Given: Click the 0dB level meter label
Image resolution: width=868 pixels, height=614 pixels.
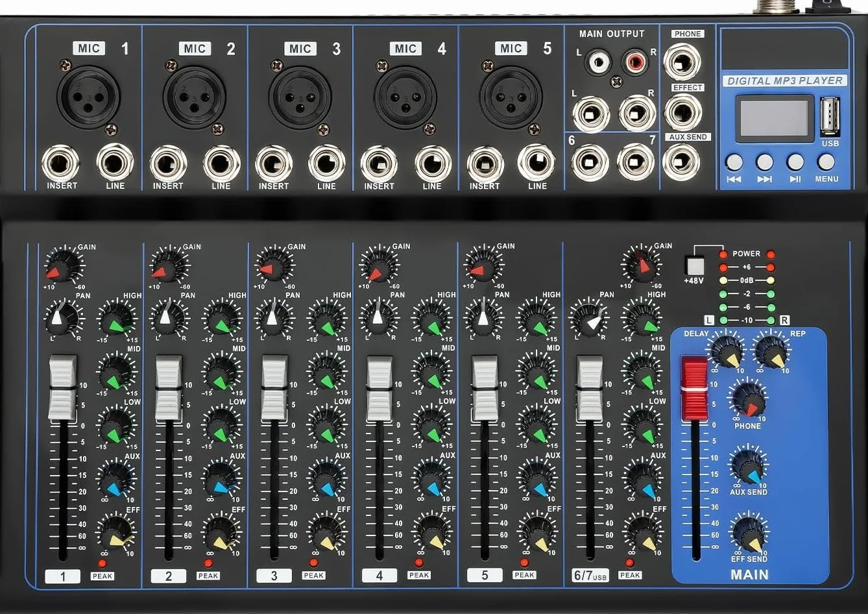Looking at the screenshot, I should (747, 280).
